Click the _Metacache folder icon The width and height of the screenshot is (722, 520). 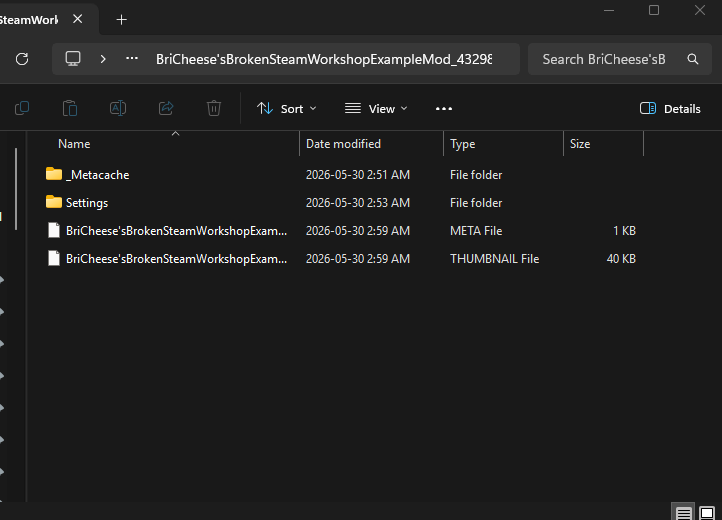[54, 174]
